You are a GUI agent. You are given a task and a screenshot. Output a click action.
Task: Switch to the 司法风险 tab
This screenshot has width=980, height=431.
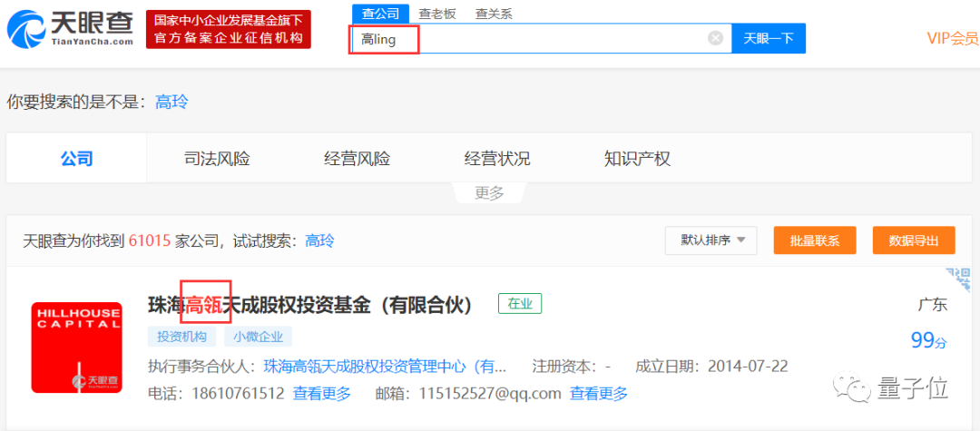coord(217,159)
